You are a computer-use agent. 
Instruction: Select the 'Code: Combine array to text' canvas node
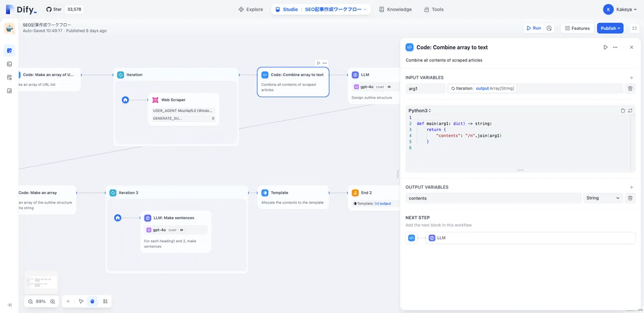pyautogui.click(x=293, y=82)
